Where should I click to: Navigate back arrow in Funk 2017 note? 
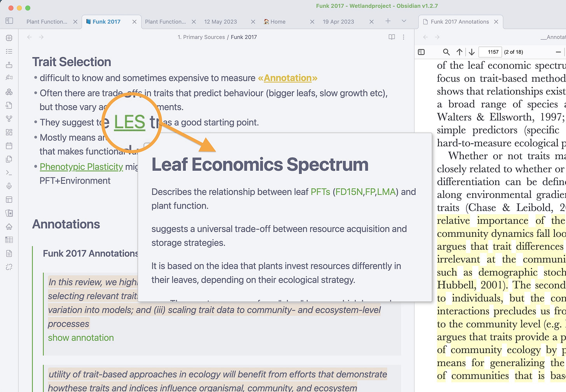pyautogui.click(x=30, y=37)
